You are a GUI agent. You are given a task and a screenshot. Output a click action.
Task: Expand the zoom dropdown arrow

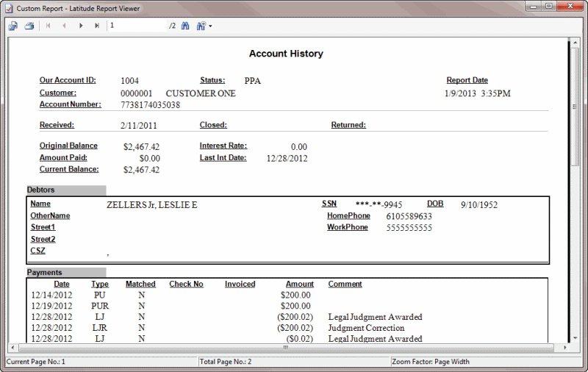coord(210,26)
